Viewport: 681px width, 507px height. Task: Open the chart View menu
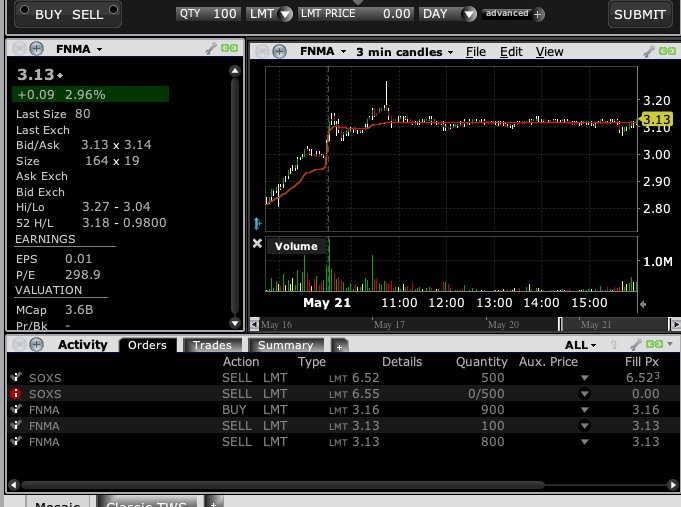pyautogui.click(x=549, y=52)
